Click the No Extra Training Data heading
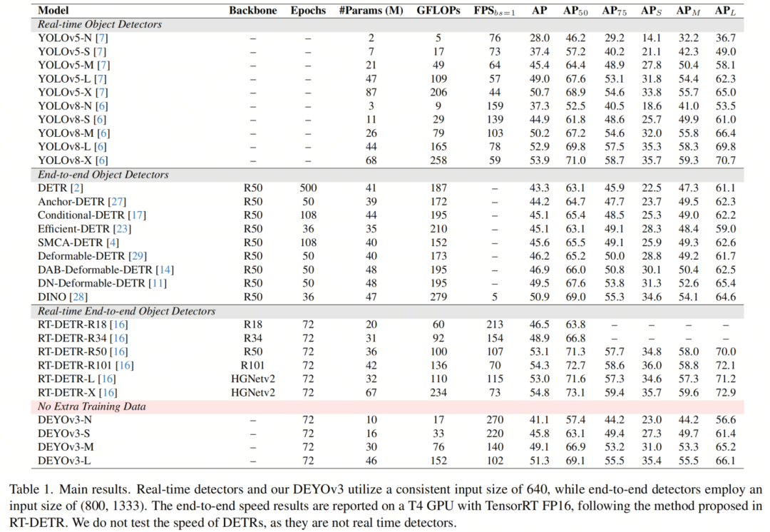Image resolution: width=770 pixels, height=532 pixels. 92,406
